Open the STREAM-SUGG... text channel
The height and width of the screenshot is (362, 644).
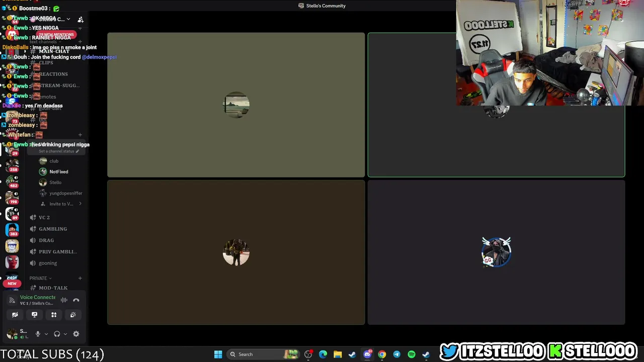tap(55, 85)
